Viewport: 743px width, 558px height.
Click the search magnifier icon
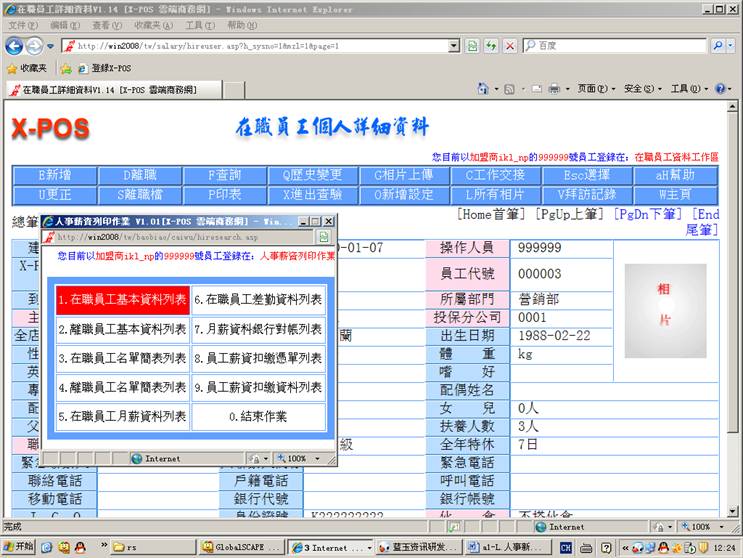coord(717,46)
